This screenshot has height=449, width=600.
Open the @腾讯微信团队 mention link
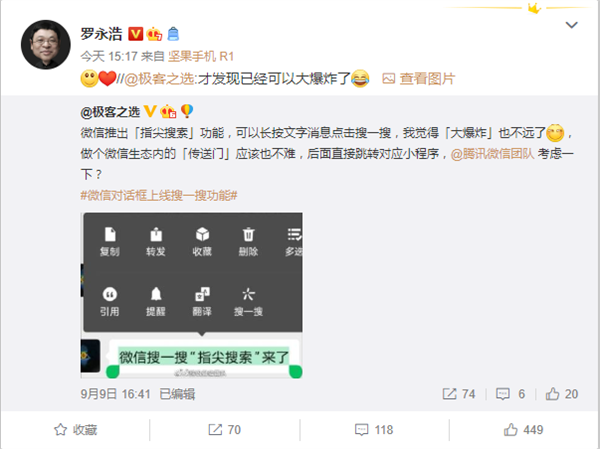(492, 153)
